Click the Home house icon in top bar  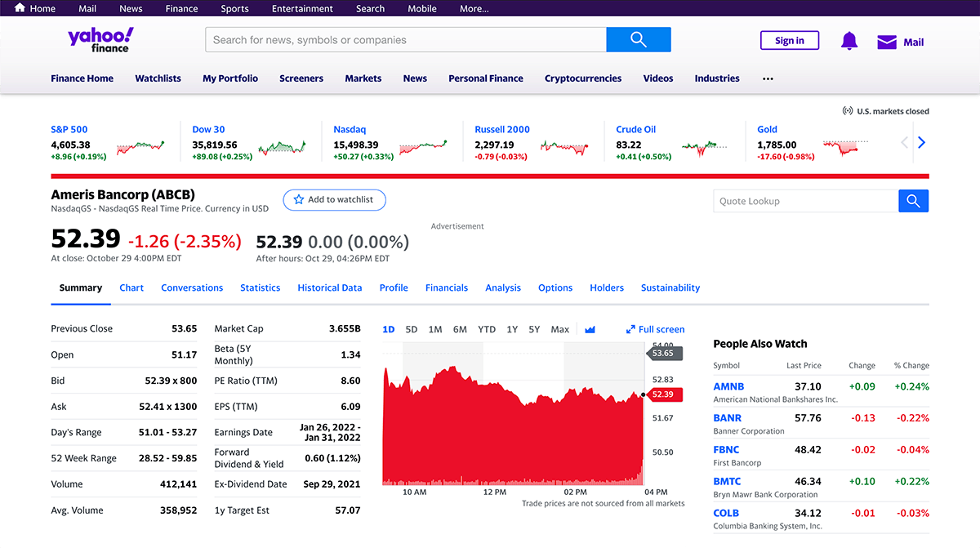click(20, 8)
